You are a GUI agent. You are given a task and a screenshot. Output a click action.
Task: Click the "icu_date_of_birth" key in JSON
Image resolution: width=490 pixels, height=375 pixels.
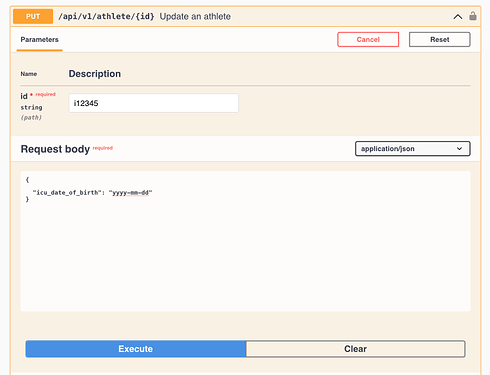pyautogui.click(x=67, y=193)
